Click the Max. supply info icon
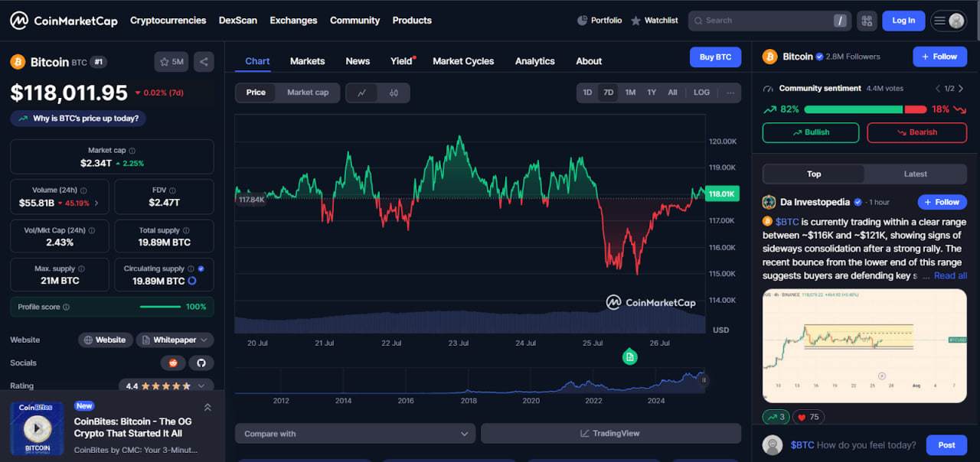This screenshot has height=462, width=980. pos(82,269)
